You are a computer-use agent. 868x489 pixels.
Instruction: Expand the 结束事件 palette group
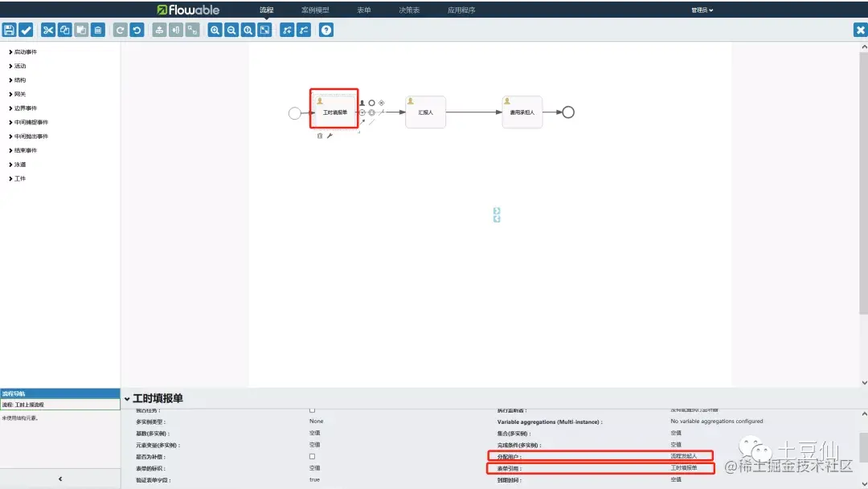click(23, 150)
